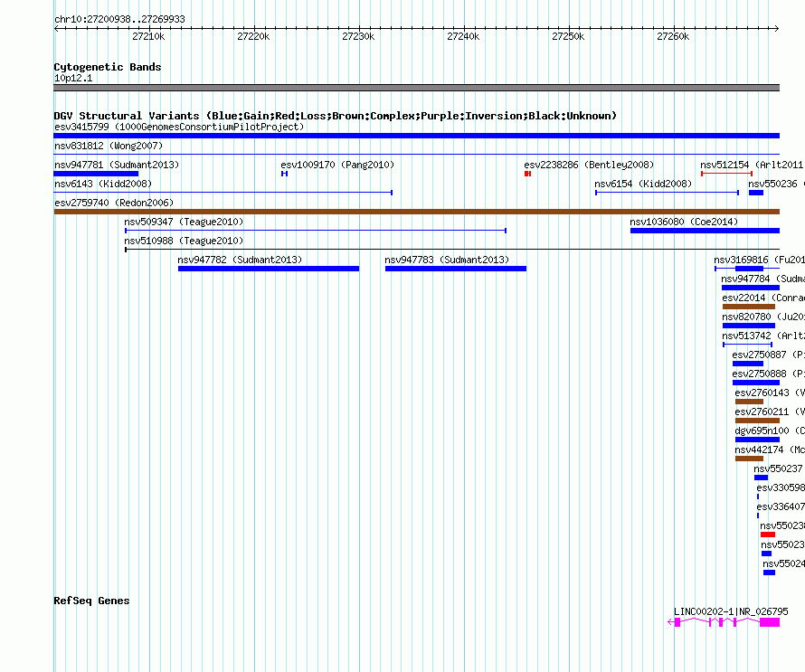This screenshot has height=672, width=805.
Task: Open the nsv3169816 variant label
Action: point(759,260)
